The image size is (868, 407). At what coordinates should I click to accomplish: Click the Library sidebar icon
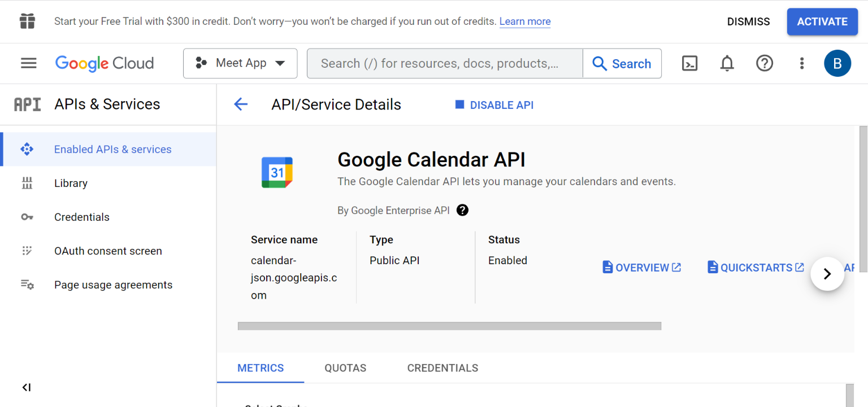pos(27,183)
